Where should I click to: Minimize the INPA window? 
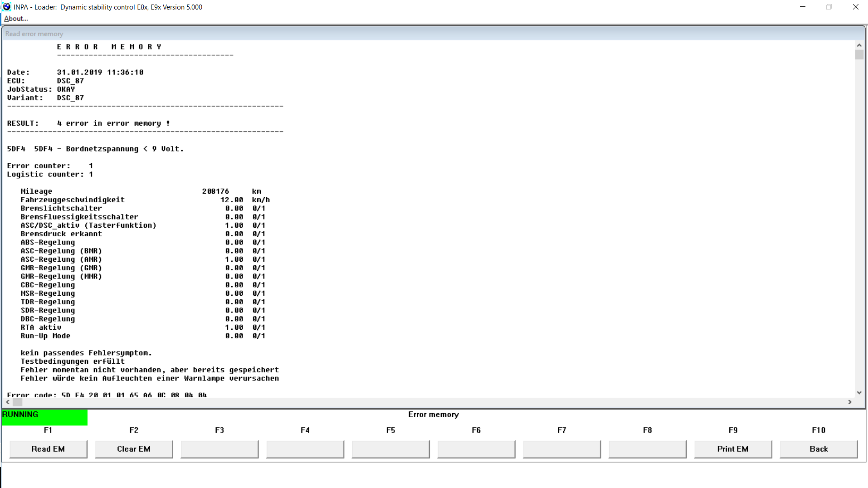click(803, 7)
